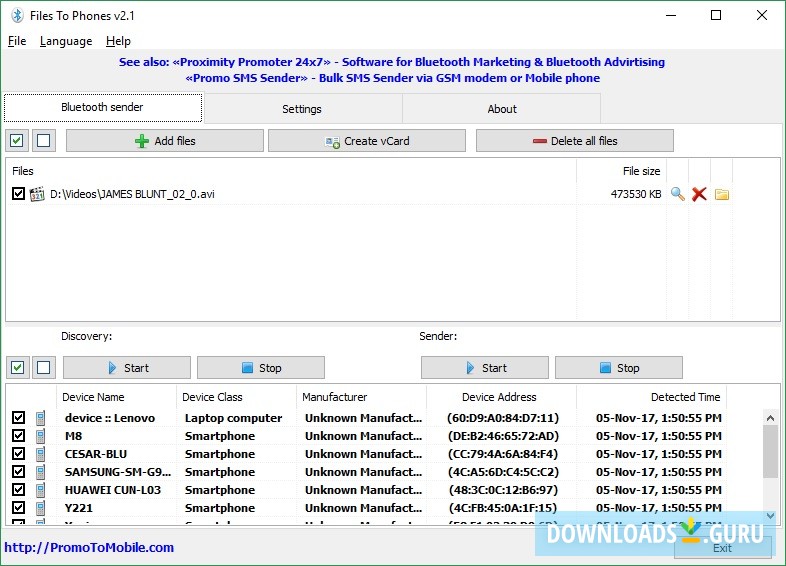The image size is (786, 566).
Task: Switch to the Settings tab
Action: (302, 109)
